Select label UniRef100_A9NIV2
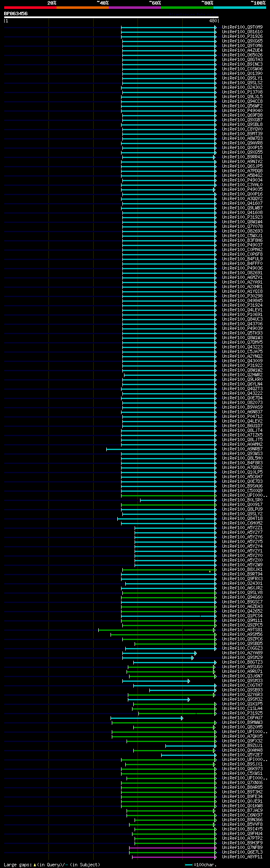Image resolution: width=270 pixels, height=868 pixels. point(242,162)
